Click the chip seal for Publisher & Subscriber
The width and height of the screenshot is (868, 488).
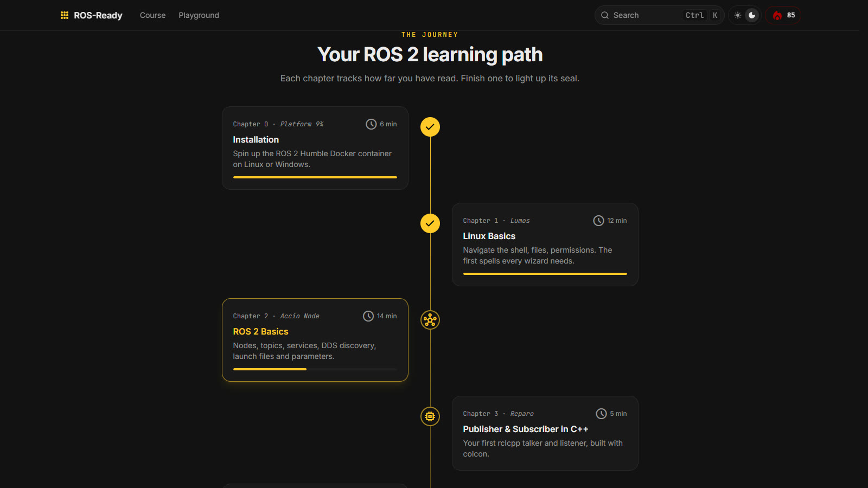[430, 416]
